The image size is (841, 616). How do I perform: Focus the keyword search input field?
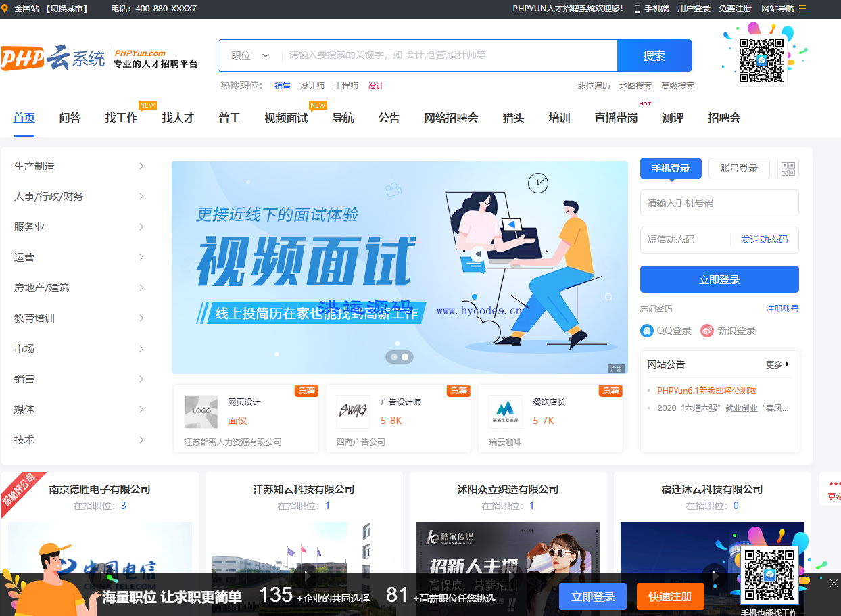(x=450, y=55)
